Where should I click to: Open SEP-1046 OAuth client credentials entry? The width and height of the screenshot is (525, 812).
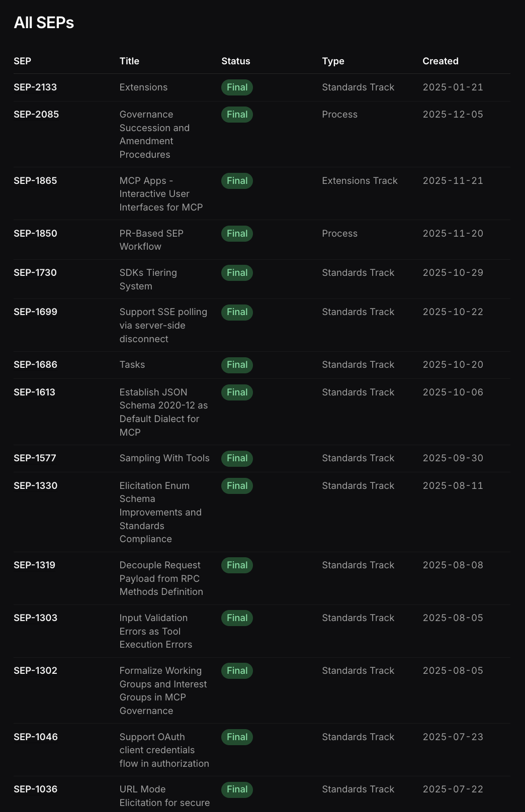point(36,737)
